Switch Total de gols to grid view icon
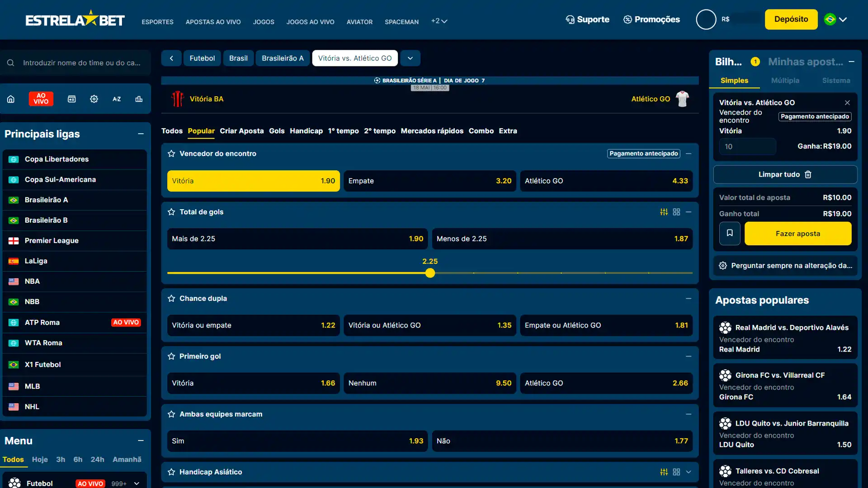This screenshot has width=868, height=488. point(677,211)
